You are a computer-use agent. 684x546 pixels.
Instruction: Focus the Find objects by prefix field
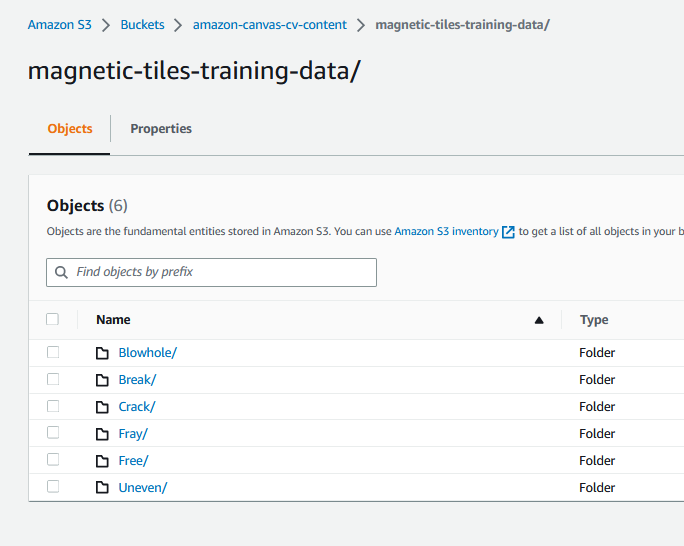[220, 272]
